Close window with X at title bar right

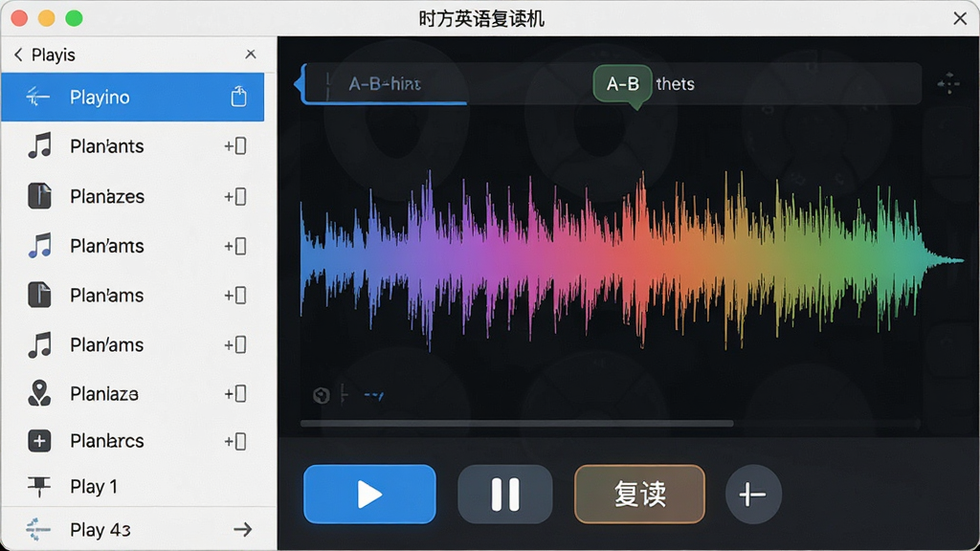pyautogui.click(x=960, y=19)
